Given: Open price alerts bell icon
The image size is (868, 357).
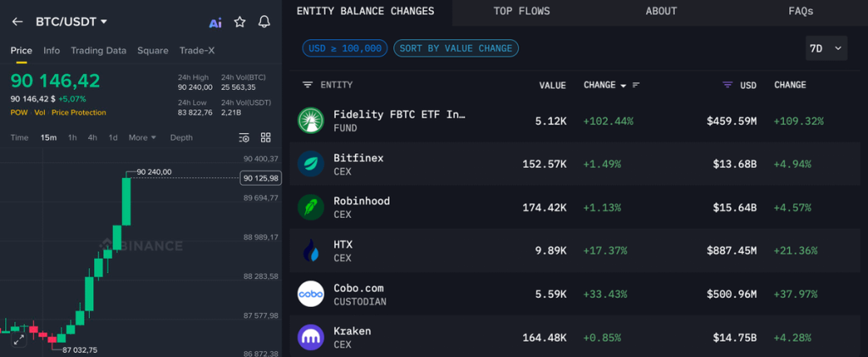Looking at the screenshot, I should (264, 22).
